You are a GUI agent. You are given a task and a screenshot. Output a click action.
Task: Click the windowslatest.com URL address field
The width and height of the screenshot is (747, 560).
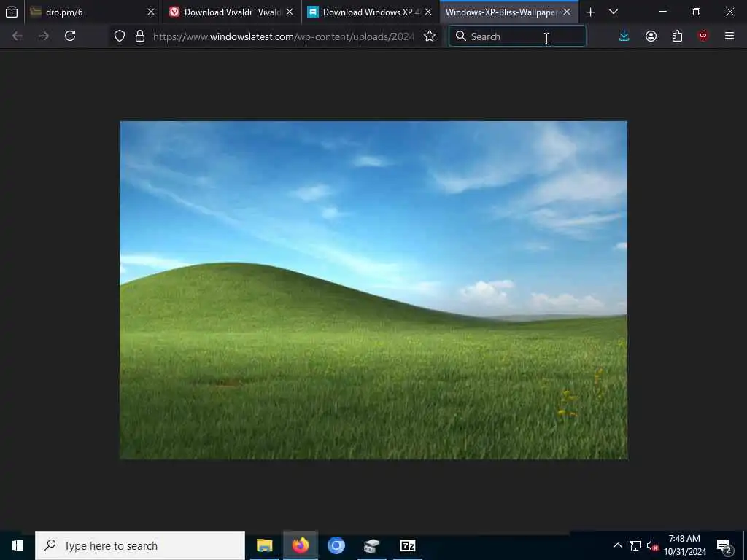[x=284, y=36]
